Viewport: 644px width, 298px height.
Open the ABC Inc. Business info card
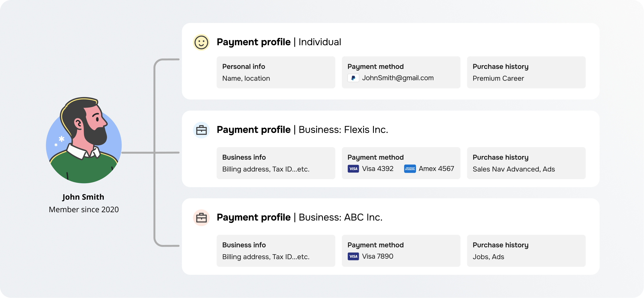[x=276, y=251]
